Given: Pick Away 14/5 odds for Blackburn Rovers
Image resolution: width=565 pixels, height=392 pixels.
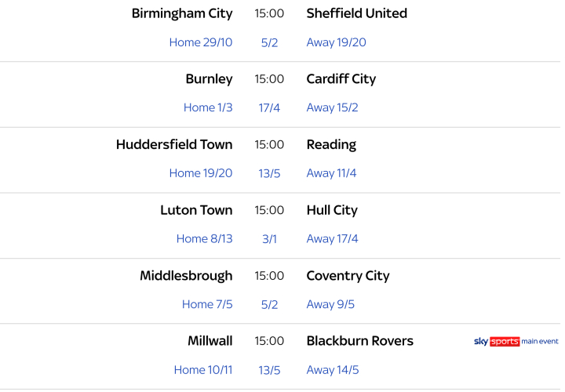Looking at the screenshot, I should click(x=333, y=370).
